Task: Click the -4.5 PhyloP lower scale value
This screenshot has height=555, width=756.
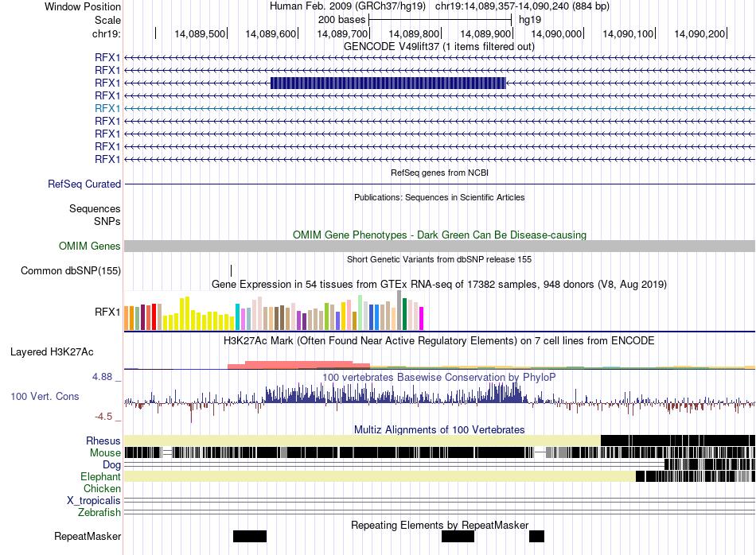Action: tap(103, 417)
